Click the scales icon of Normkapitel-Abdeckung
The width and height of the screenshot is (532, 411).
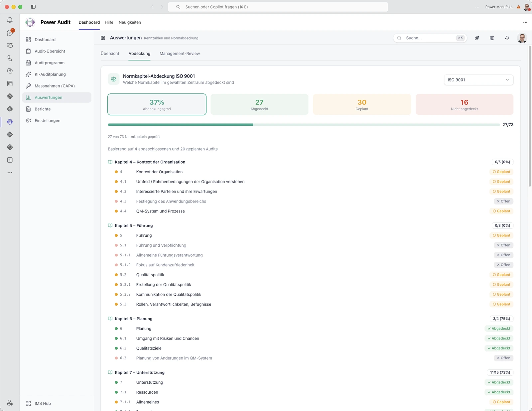[x=114, y=79]
